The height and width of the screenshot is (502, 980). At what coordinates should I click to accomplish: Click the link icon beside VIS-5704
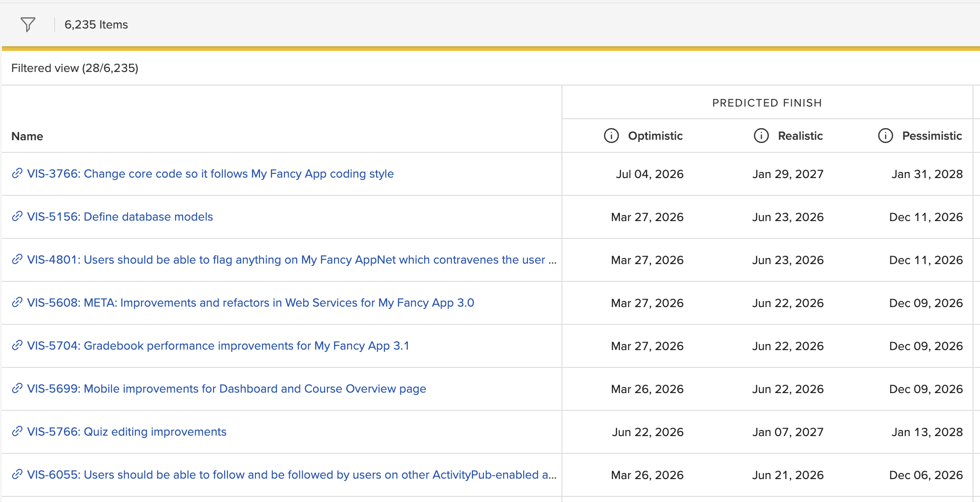[17, 345]
